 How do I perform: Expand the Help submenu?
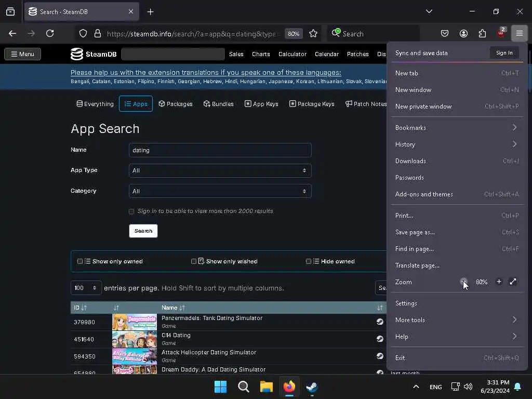coord(457,336)
